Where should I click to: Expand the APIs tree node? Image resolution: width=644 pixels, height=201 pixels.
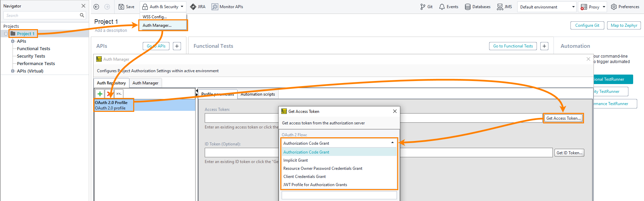[x=13, y=41]
